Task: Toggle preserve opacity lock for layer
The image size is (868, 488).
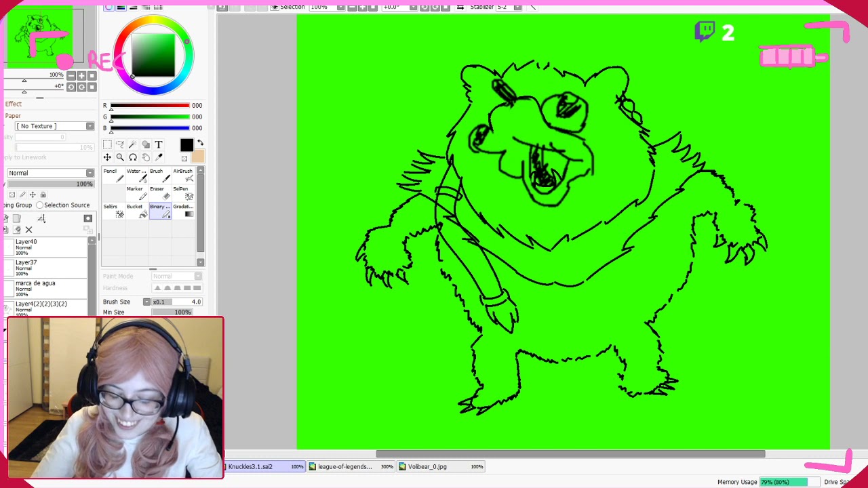Action: [12, 195]
